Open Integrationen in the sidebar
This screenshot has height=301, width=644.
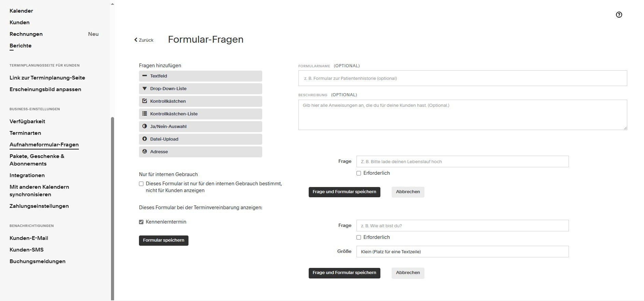[x=27, y=175]
